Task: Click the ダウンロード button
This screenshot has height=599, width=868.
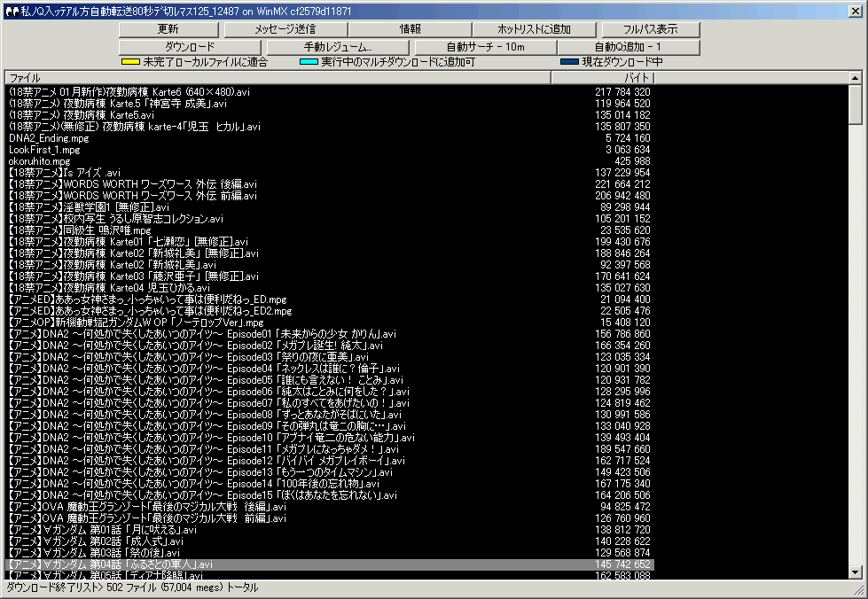Action: pyautogui.click(x=190, y=46)
